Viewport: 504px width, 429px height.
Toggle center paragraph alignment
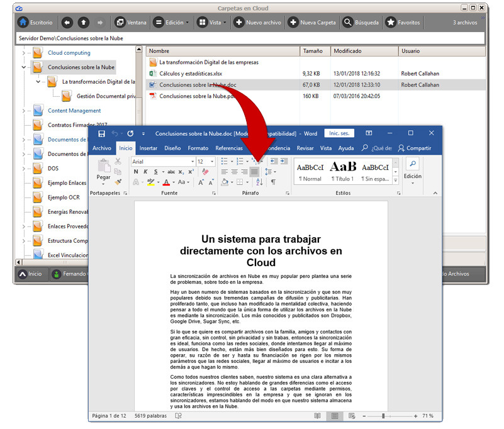tap(235, 172)
